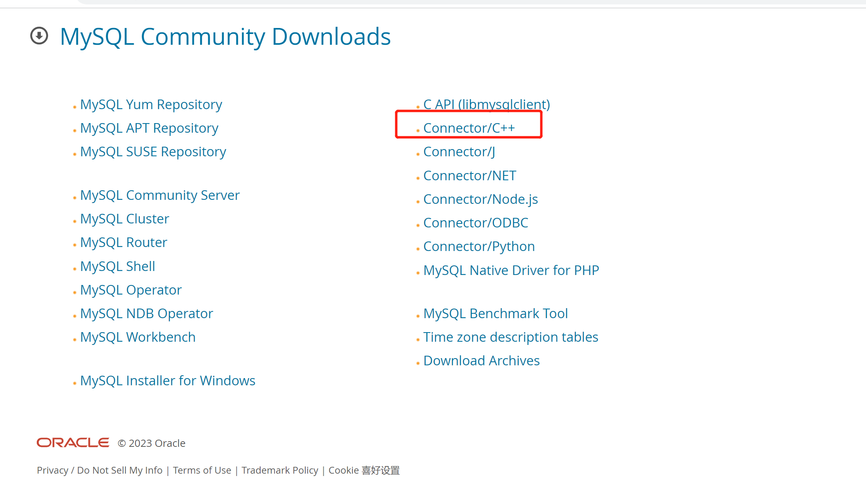The width and height of the screenshot is (866, 504).
Task: Select Time zone description tables
Action: tap(511, 337)
